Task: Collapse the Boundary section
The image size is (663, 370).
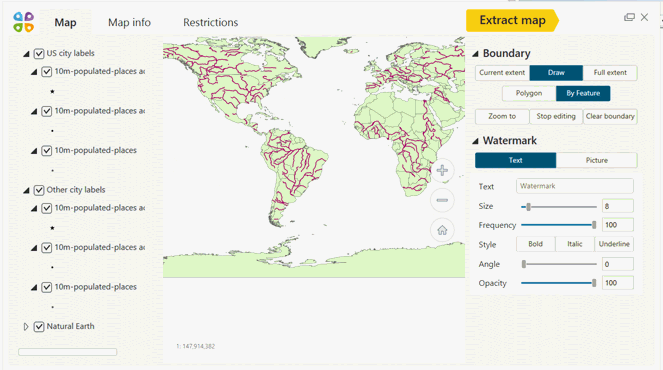Action: [475, 54]
